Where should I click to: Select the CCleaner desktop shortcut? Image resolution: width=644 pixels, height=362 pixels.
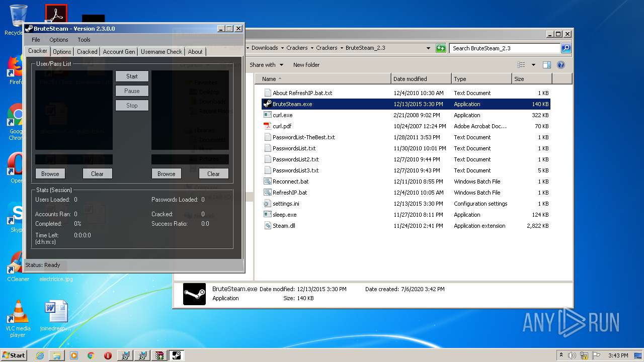[x=18, y=265]
